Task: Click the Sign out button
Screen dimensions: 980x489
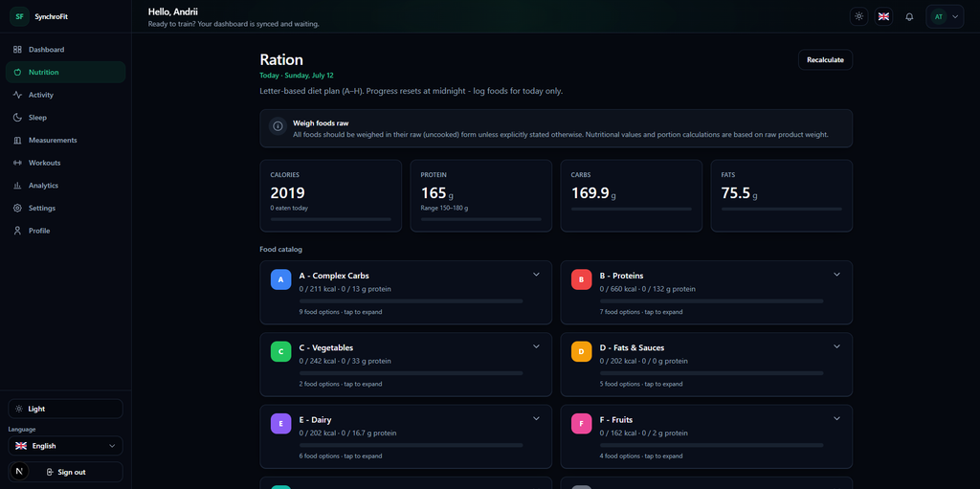Action: click(66, 472)
